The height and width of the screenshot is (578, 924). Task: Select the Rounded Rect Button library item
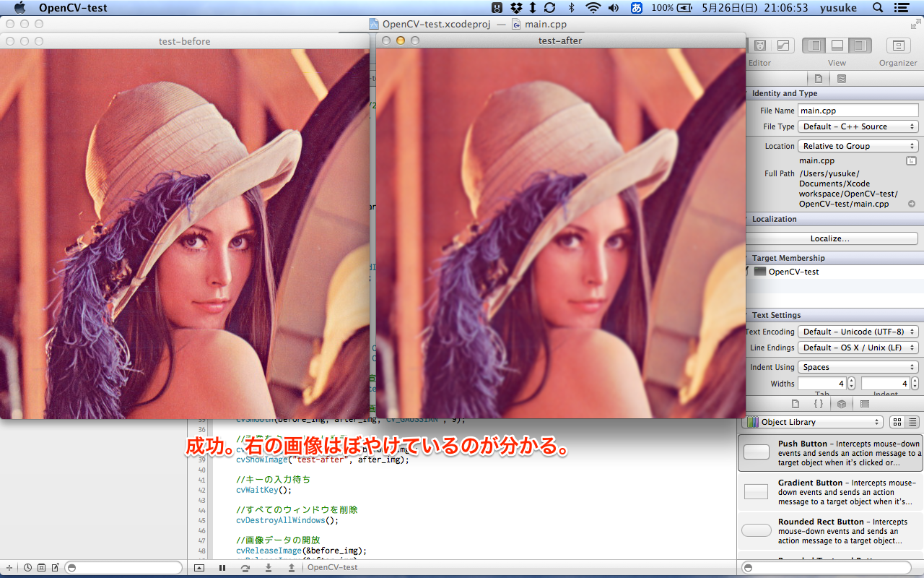(x=831, y=531)
